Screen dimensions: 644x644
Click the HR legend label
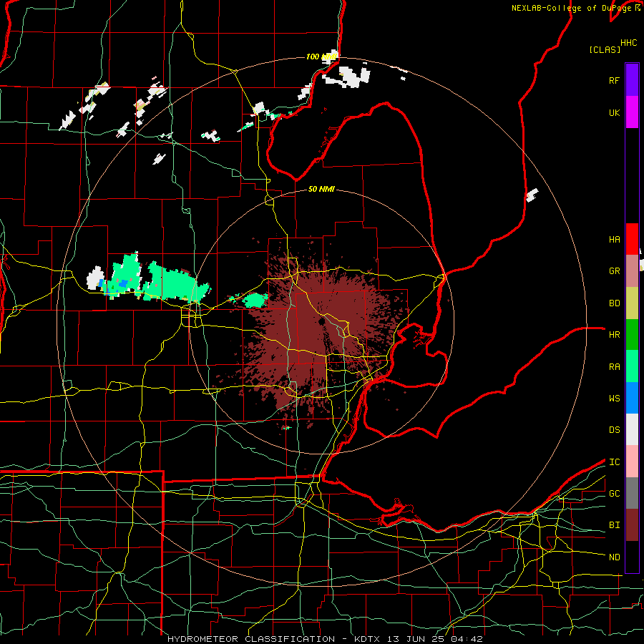614,335
